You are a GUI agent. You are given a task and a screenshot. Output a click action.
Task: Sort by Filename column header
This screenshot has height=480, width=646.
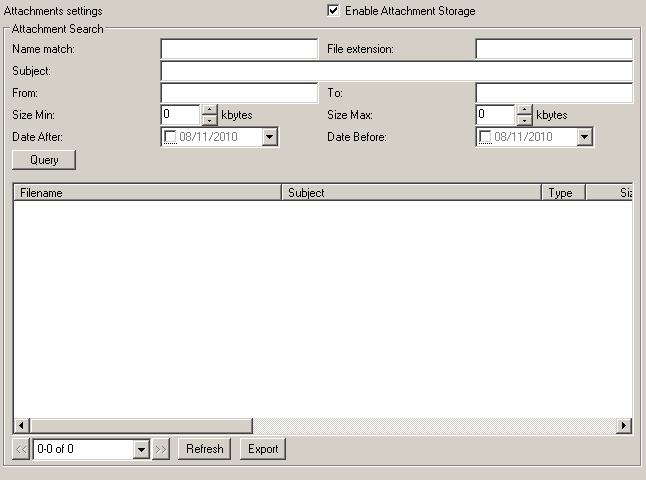pyautogui.click(x=147, y=193)
